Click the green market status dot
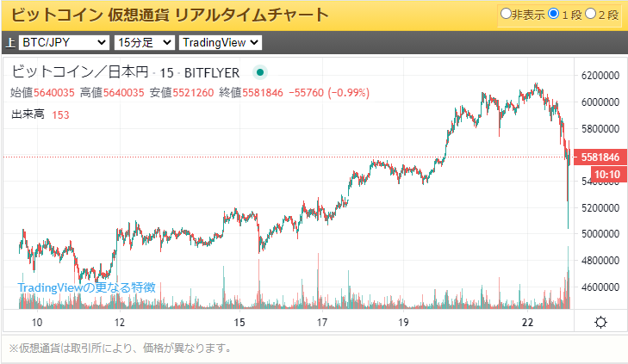The height and width of the screenshot is (364, 628). pos(259,73)
